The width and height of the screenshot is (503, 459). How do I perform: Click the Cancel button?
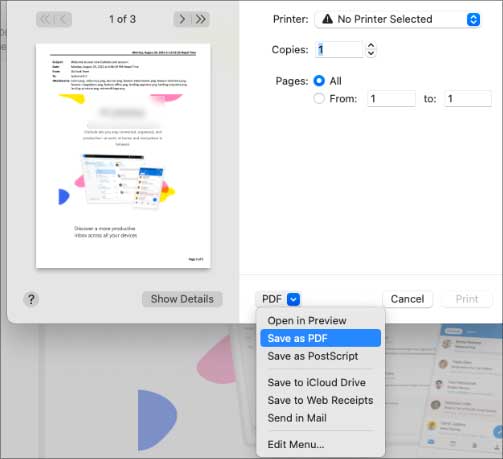[x=407, y=299]
